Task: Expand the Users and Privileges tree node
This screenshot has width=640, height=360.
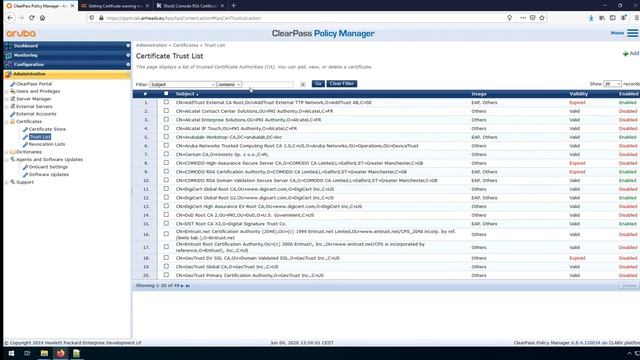Action: (x=7, y=91)
